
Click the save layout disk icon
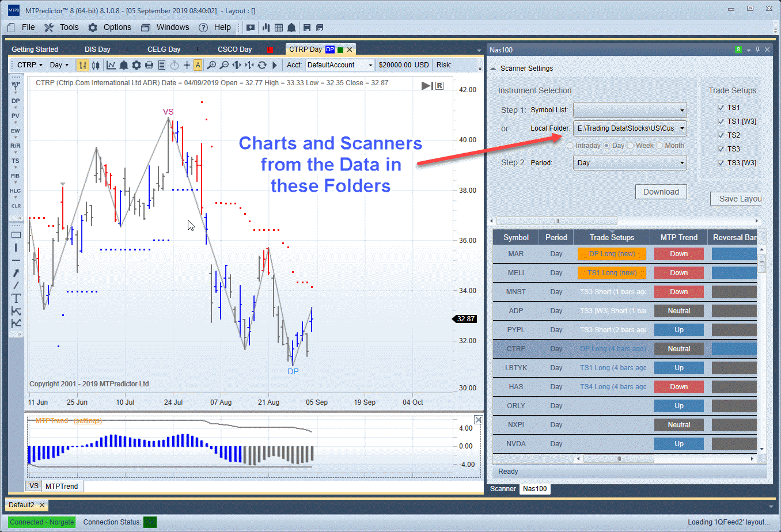click(x=307, y=27)
